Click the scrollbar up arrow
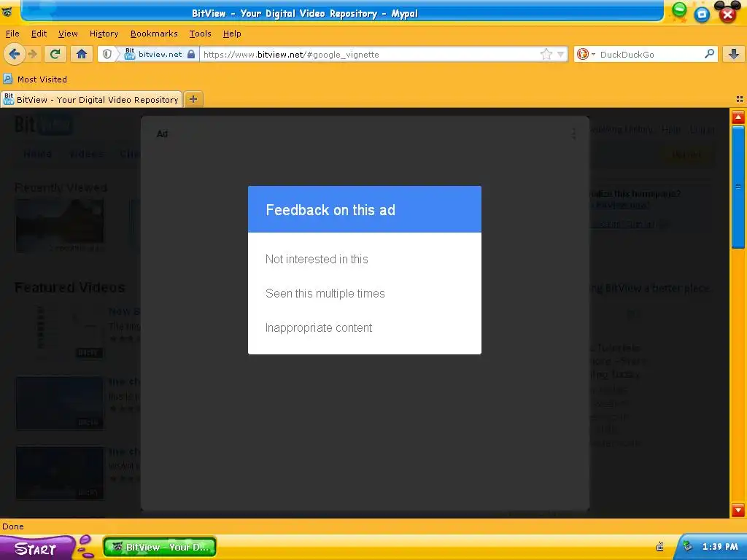747x560 pixels. pyautogui.click(x=738, y=117)
